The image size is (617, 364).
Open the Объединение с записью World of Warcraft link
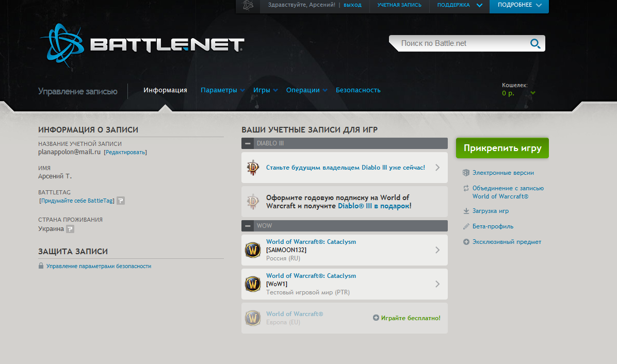point(508,192)
